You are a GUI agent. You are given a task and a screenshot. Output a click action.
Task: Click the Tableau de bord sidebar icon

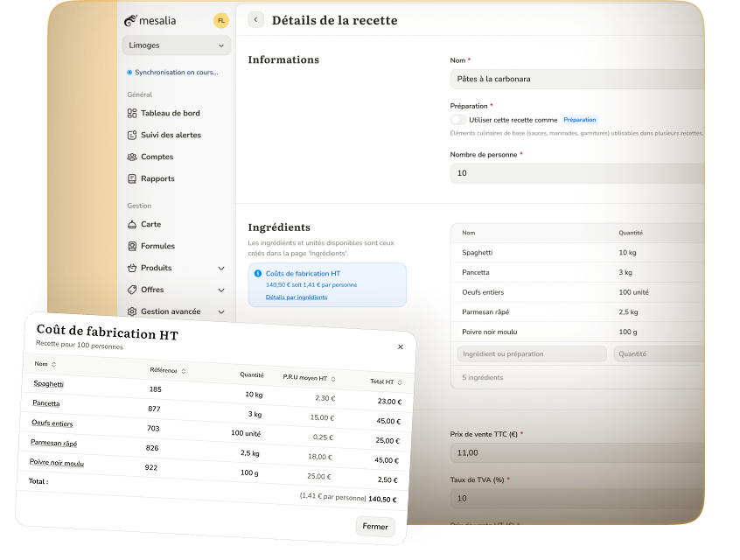[132, 113]
